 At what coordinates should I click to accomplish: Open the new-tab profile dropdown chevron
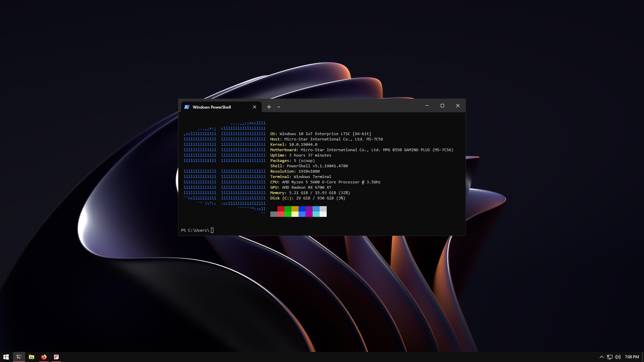pyautogui.click(x=279, y=107)
